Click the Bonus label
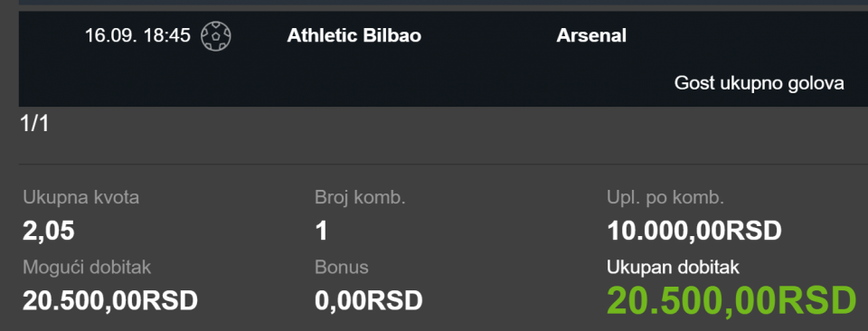 point(342,268)
